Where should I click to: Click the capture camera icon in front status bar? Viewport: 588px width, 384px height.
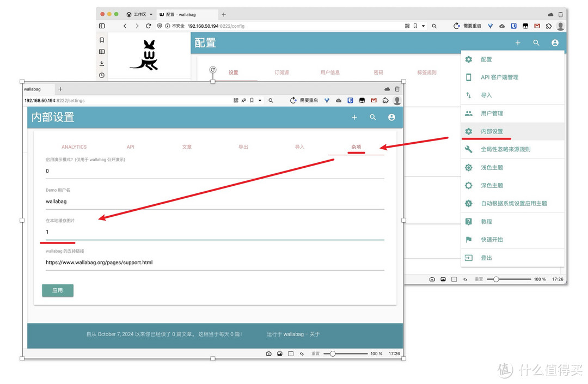[268, 353]
